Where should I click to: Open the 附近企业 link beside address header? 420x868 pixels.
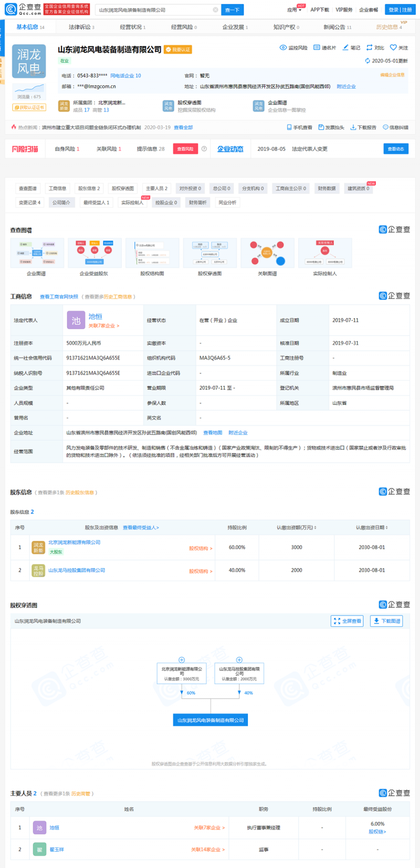(346, 87)
